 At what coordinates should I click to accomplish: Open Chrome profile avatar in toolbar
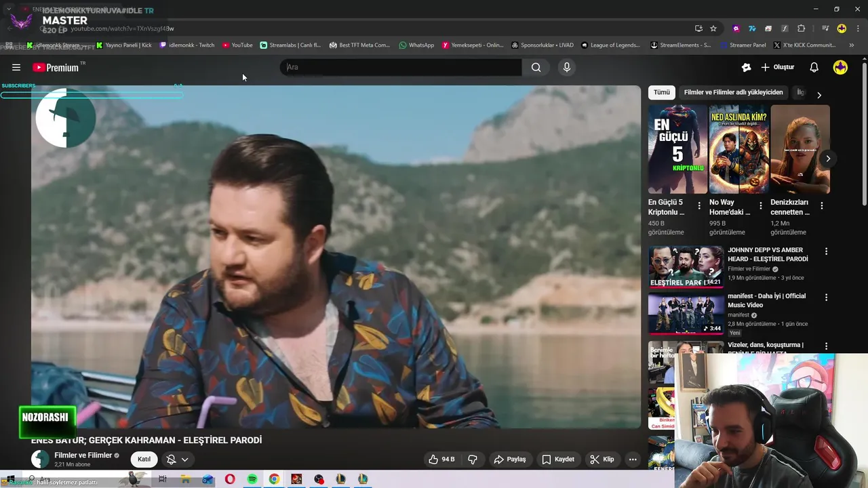pyautogui.click(x=842, y=28)
